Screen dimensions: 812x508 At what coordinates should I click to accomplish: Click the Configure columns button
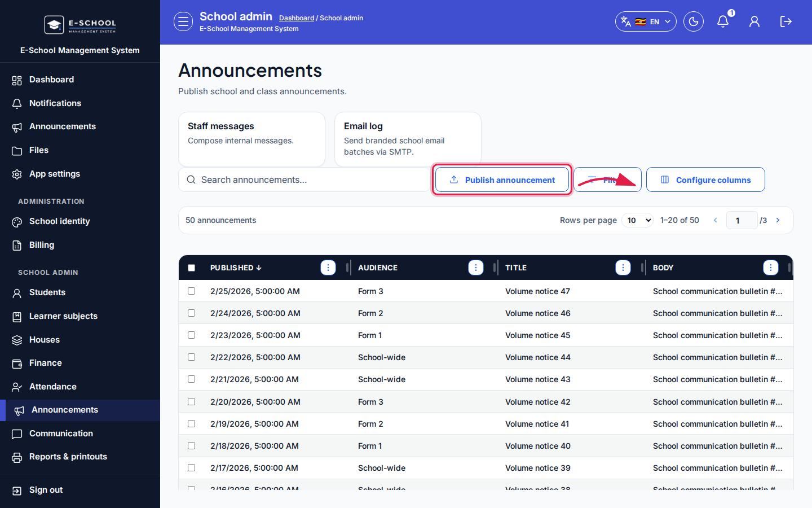[x=705, y=179]
